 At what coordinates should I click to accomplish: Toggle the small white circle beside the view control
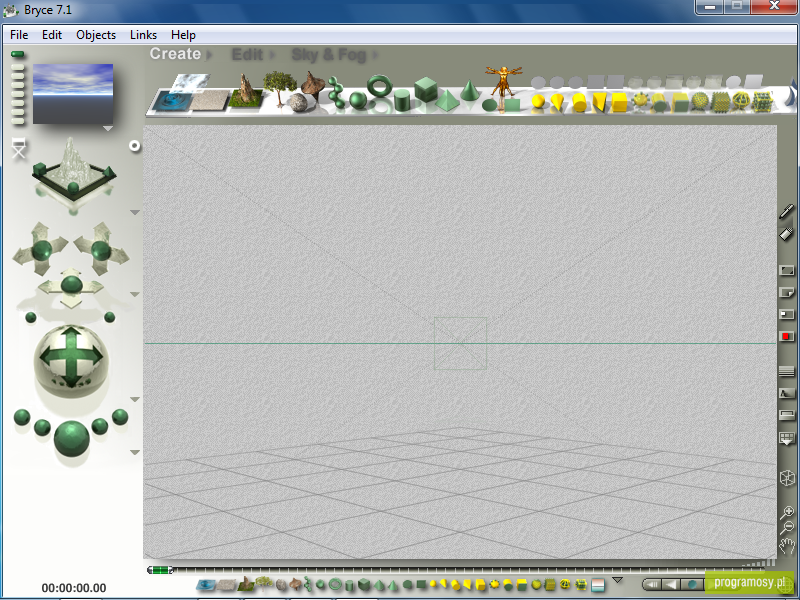[134, 146]
